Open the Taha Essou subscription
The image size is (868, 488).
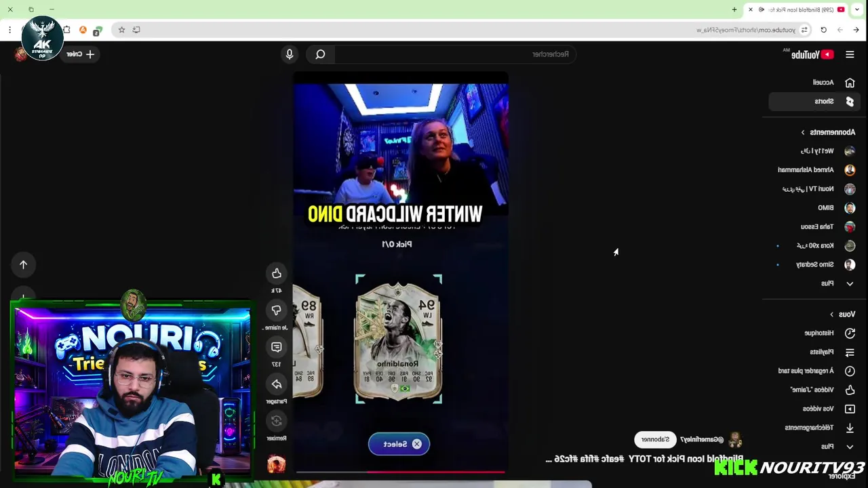pos(814,227)
